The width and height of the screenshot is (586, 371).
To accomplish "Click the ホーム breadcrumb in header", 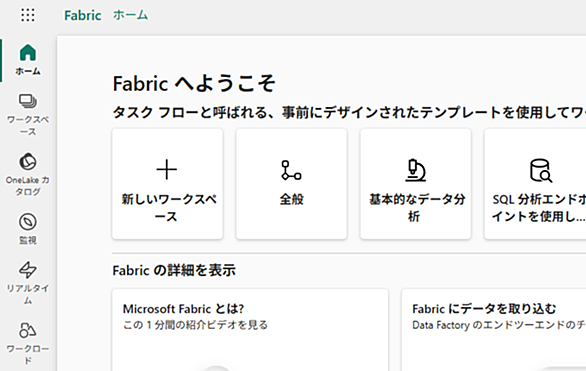I will tap(130, 15).
